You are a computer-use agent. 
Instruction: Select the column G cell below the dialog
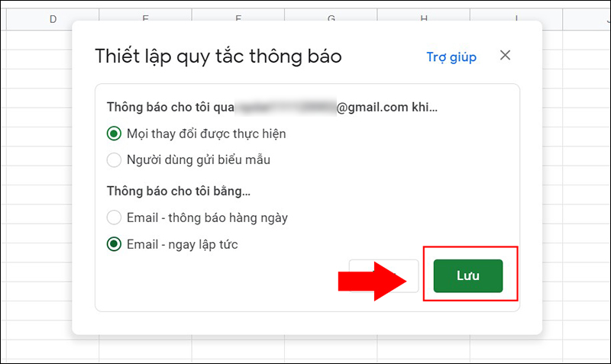click(331, 348)
